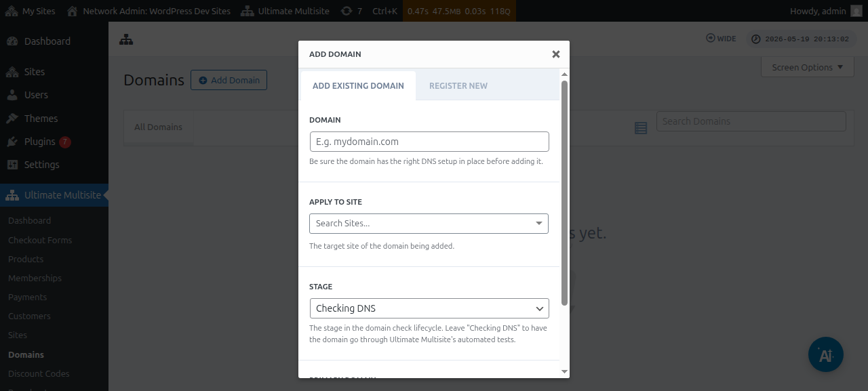Click the Add Domain button on the page
The width and height of the screenshot is (868, 391).
pyautogui.click(x=229, y=80)
